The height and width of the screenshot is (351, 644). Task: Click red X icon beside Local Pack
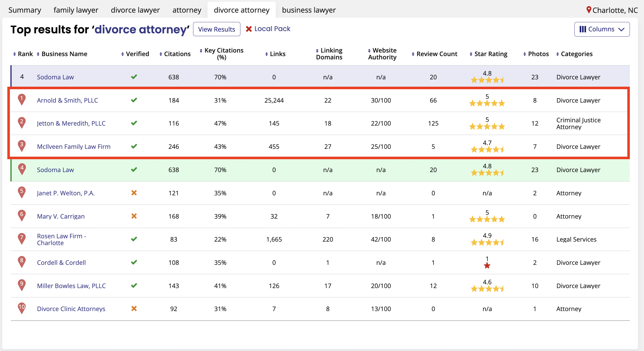[249, 29]
